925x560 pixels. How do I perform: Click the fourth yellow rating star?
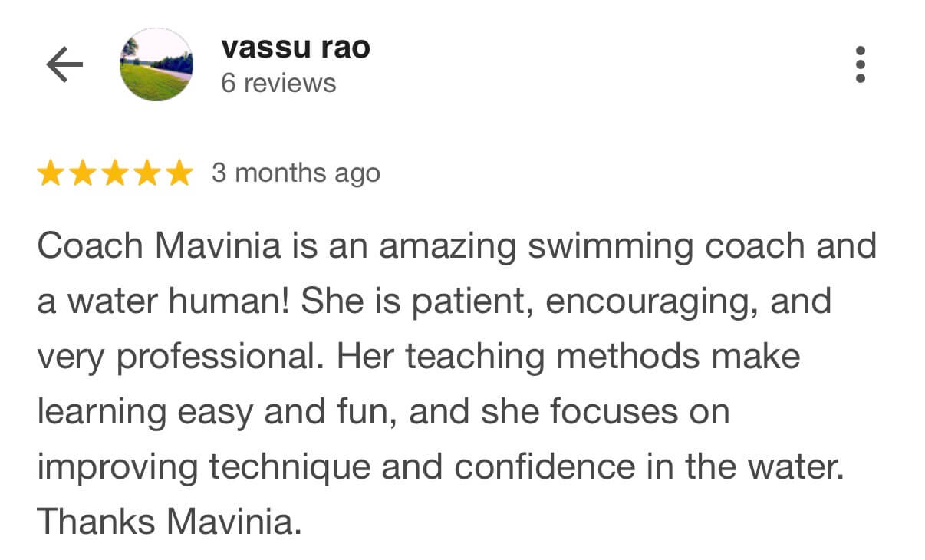coord(147,173)
